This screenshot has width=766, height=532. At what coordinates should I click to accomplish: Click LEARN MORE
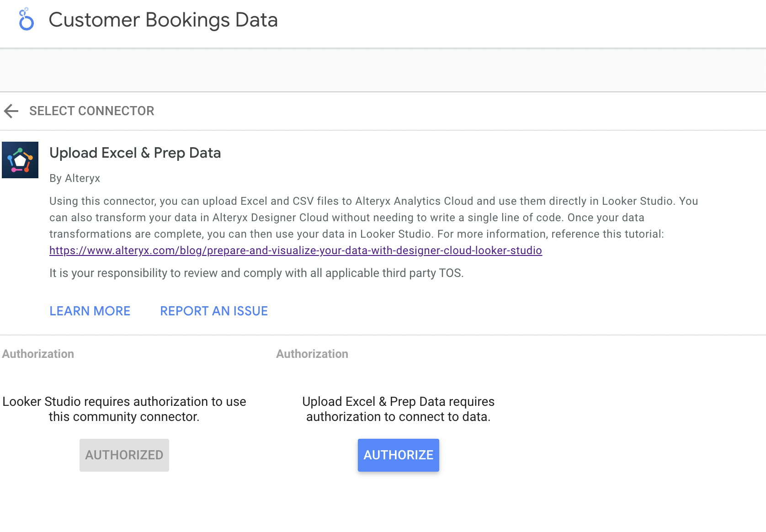90,311
